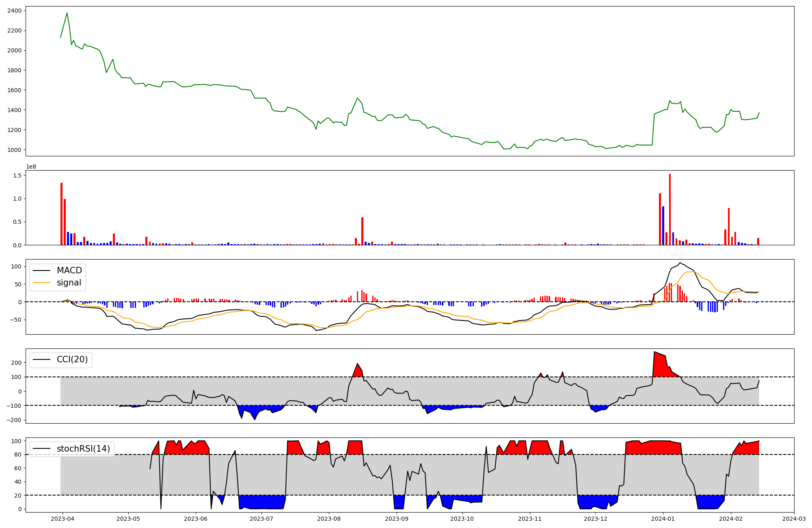Click the MACD legend label
The height and width of the screenshot is (528, 812).
coord(69,270)
